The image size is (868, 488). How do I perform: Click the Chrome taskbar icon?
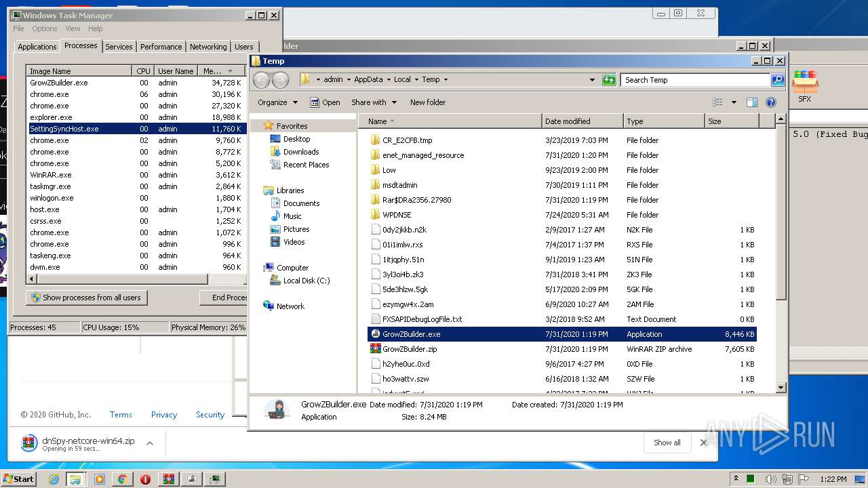point(122,479)
